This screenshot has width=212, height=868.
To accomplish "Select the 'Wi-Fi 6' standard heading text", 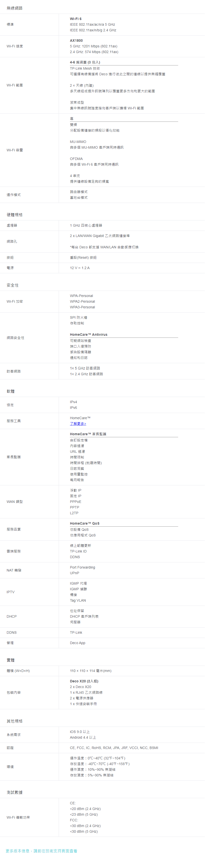I will tap(76, 19).
